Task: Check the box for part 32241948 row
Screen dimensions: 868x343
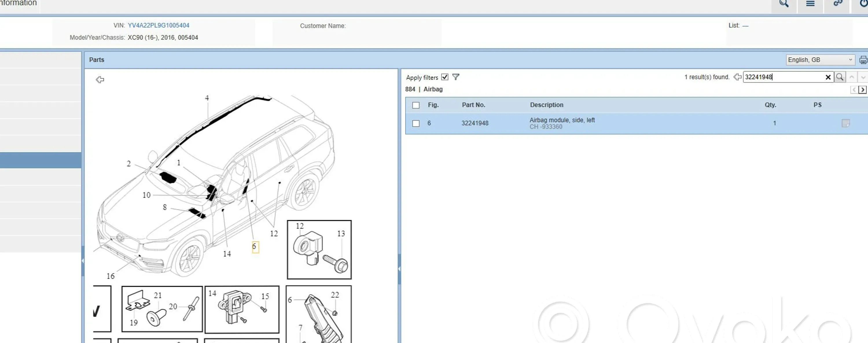Action: (x=416, y=123)
